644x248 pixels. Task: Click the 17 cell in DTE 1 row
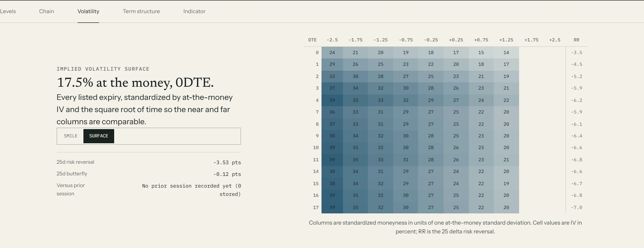506,64
